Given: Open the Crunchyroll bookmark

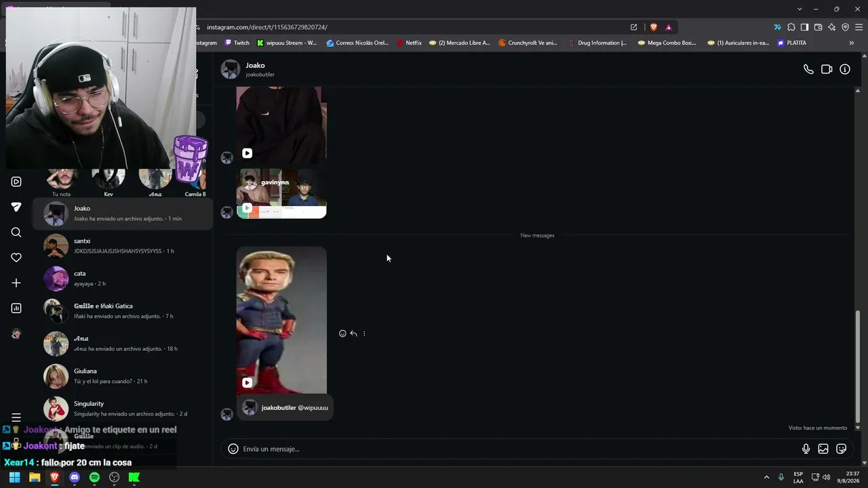Looking at the screenshot, I should pos(528,43).
